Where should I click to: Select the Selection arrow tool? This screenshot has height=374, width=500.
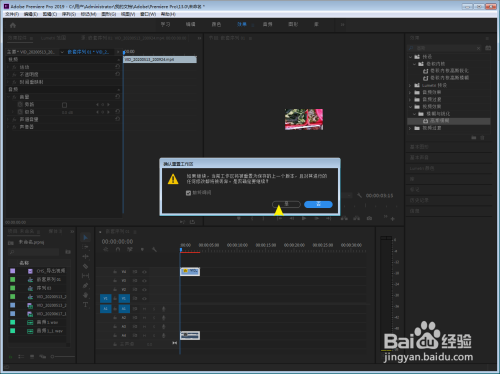(x=85, y=237)
